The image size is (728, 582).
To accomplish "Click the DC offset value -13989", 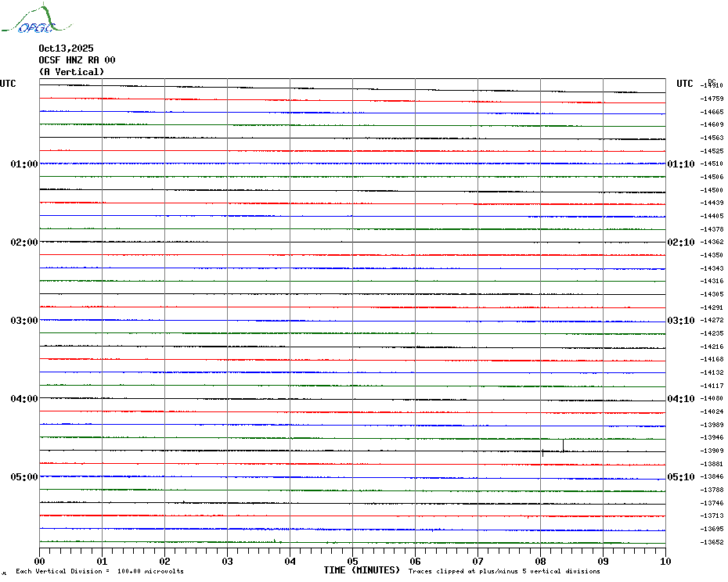I will (x=712, y=425).
